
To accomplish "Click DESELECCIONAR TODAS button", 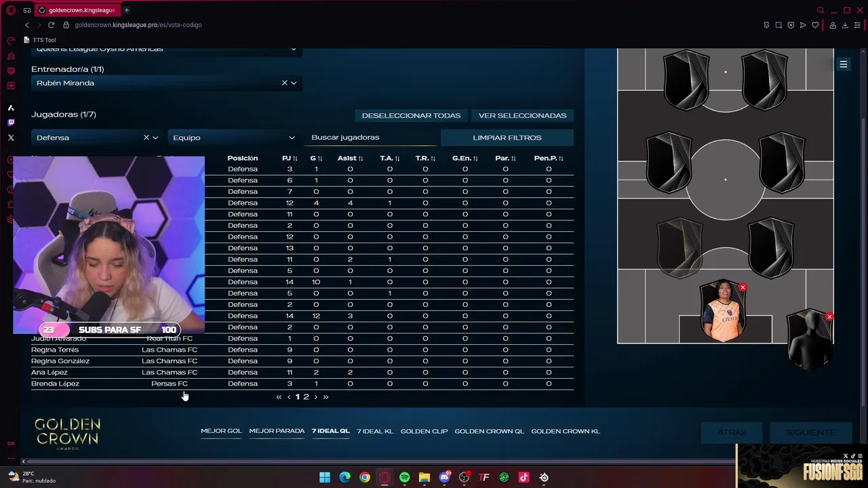I will tap(411, 115).
